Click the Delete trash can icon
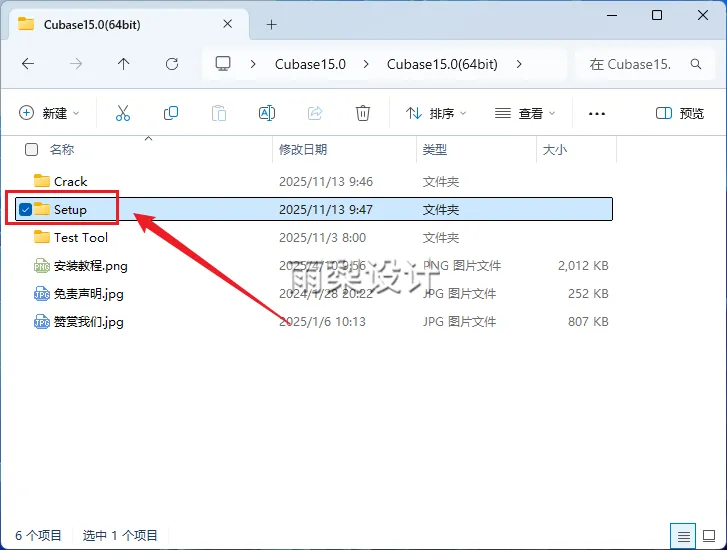 [363, 113]
